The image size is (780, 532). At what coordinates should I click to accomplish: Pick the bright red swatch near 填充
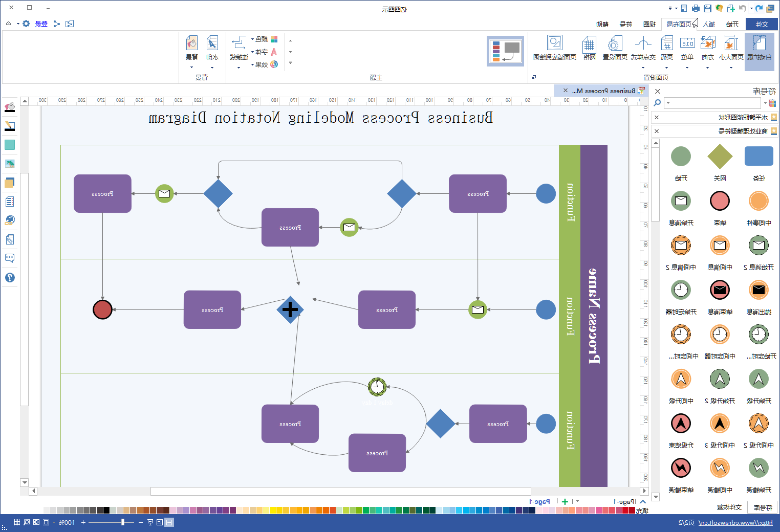coord(625,511)
